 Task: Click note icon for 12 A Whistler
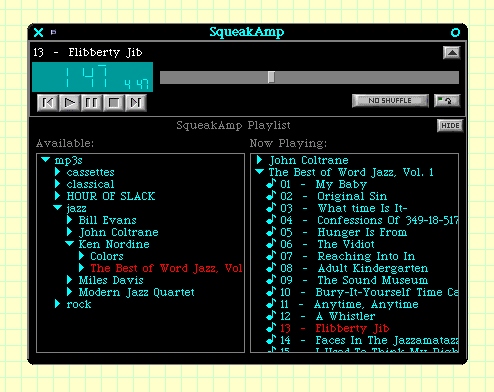pos(271,316)
